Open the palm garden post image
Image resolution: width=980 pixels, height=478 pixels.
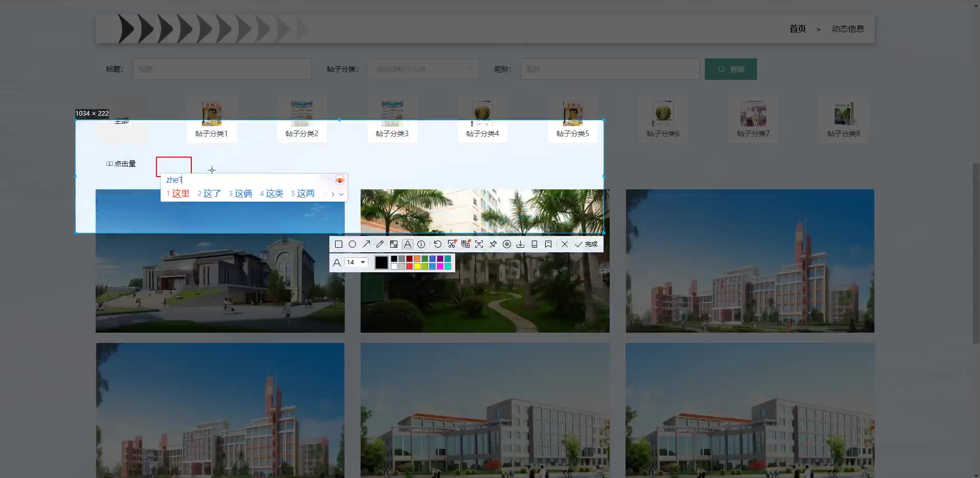pos(485,261)
